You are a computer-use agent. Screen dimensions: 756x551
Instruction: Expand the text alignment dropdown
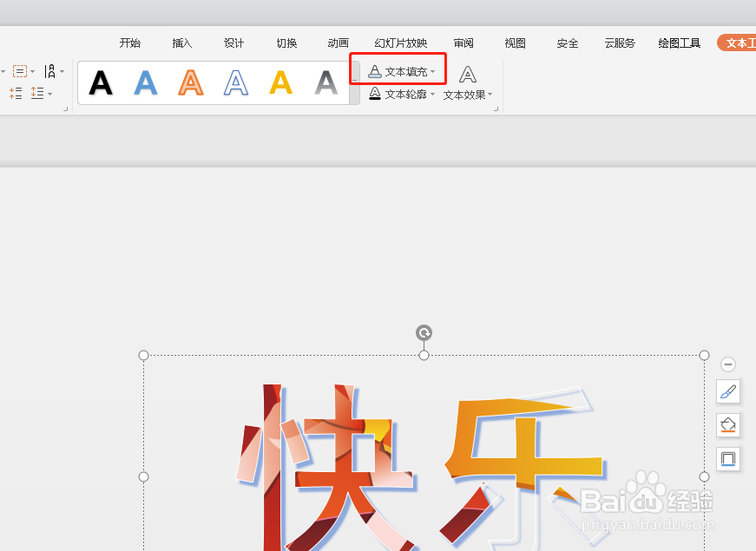32,71
